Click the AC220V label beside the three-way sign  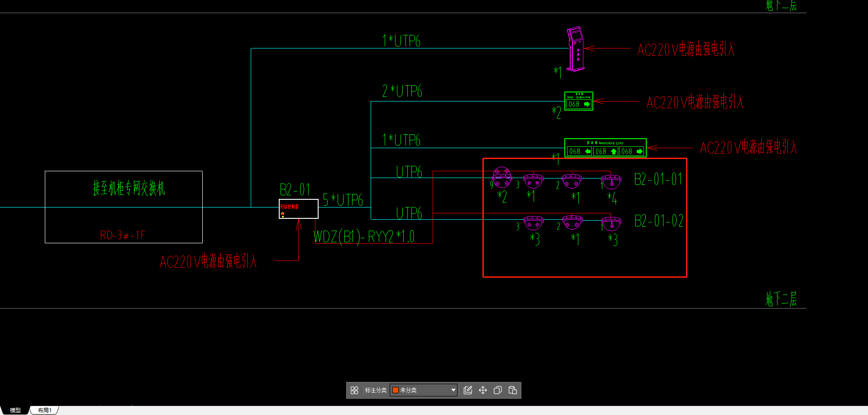[749, 147]
